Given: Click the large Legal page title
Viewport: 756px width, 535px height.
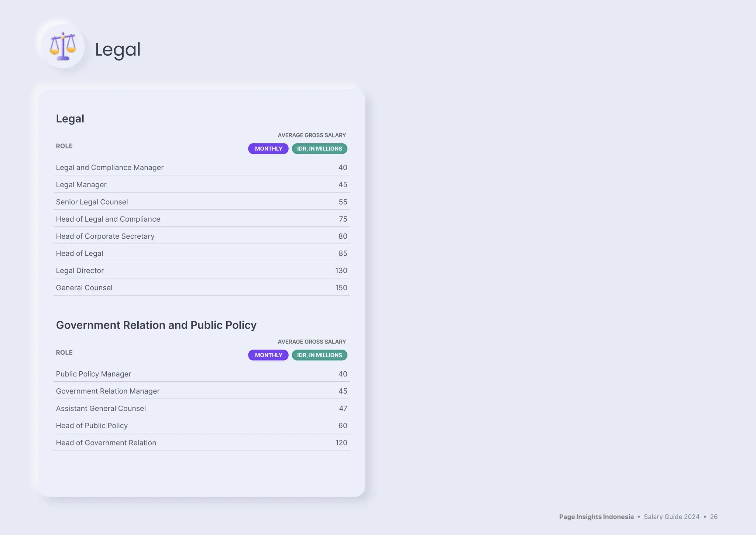Looking at the screenshot, I should 118,50.
